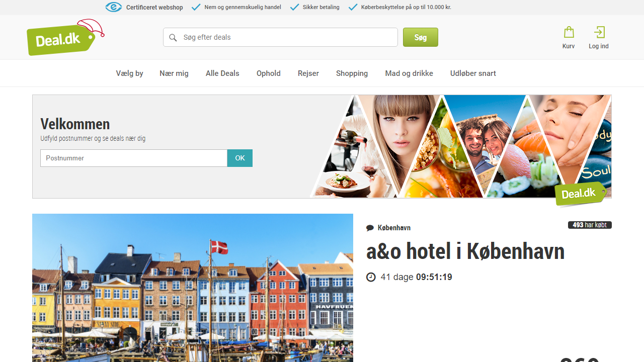Show deals that Udløber snart
Screen dimensions: 644x362
(x=473, y=73)
